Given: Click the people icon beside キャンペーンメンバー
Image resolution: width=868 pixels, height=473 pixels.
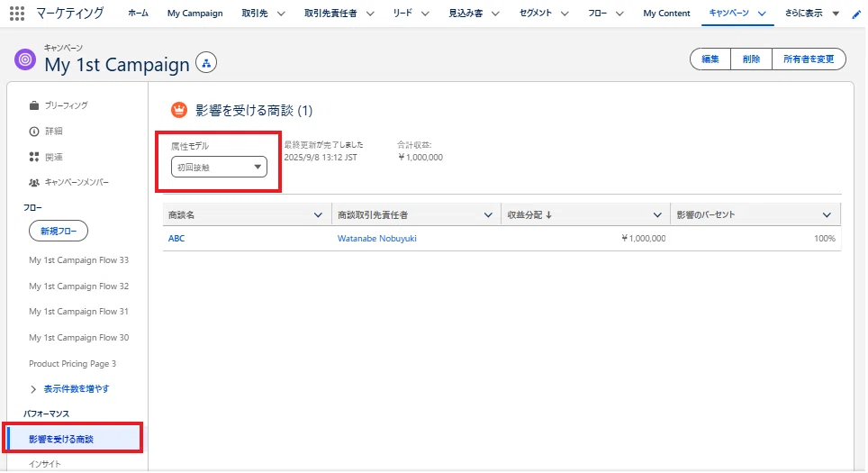Looking at the screenshot, I should coord(34,182).
